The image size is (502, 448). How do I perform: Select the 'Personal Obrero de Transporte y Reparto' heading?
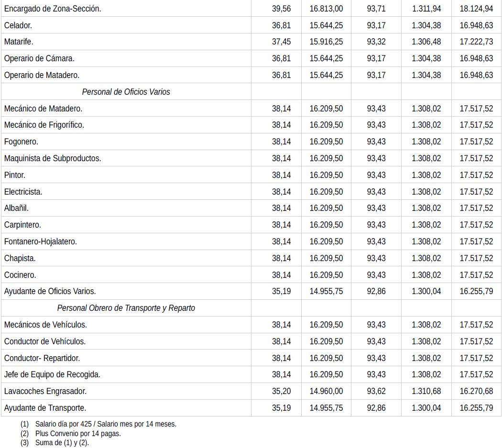tap(126, 308)
